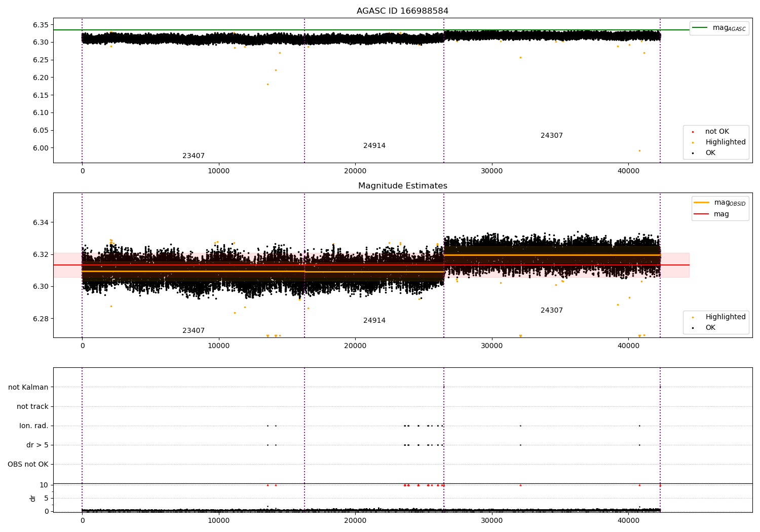
Task: Click the 'Ion. rad.' row label
Action: tap(34, 426)
